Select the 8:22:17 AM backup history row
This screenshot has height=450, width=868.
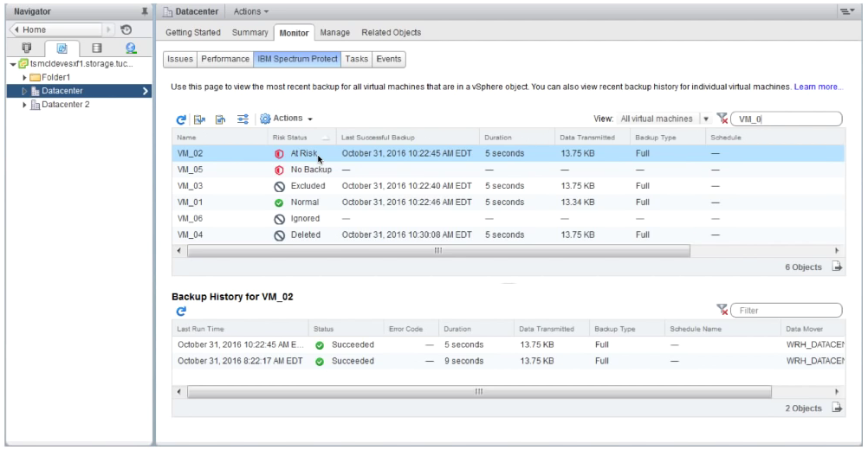pyautogui.click(x=508, y=361)
